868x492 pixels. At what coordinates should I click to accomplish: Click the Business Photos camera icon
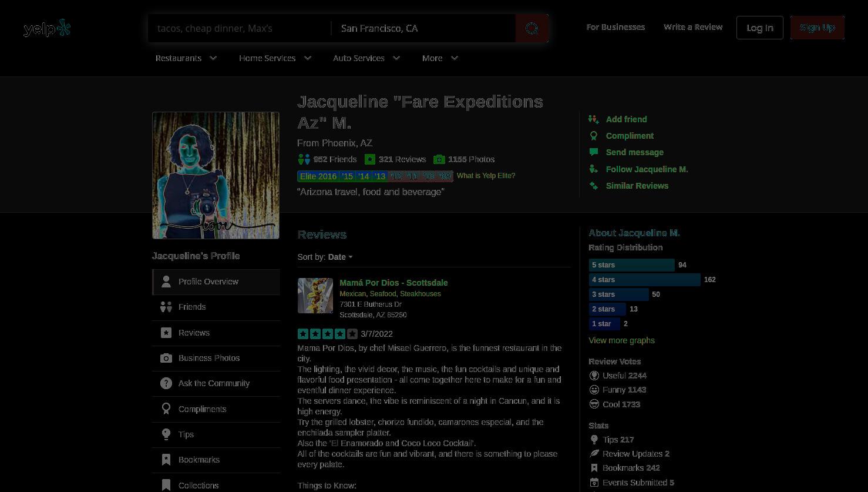tap(166, 358)
